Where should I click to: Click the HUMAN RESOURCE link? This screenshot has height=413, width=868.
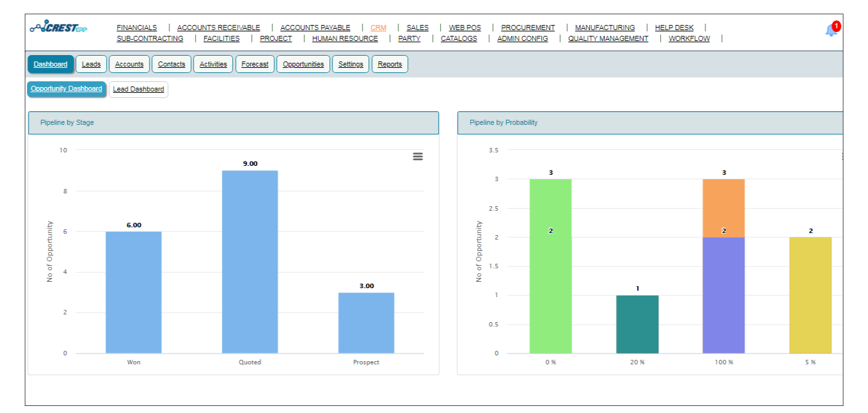pyautogui.click(x=344, y=38)
